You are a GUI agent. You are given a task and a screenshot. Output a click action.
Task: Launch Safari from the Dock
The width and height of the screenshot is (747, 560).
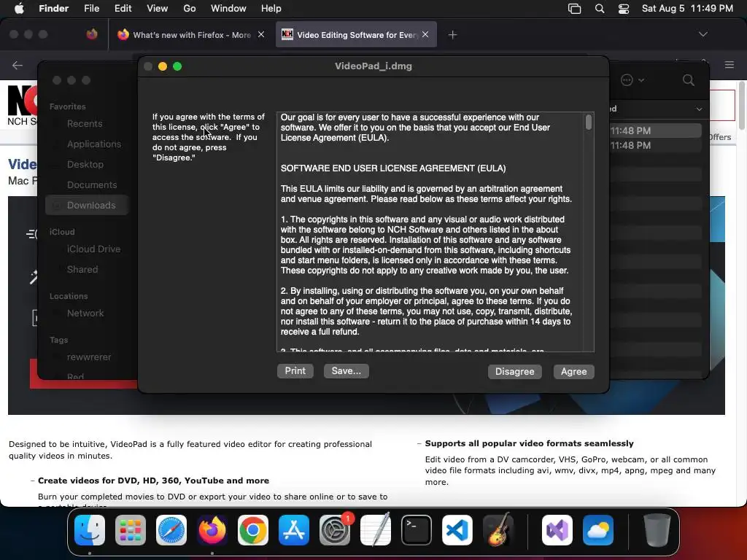(x=171, y=530)
